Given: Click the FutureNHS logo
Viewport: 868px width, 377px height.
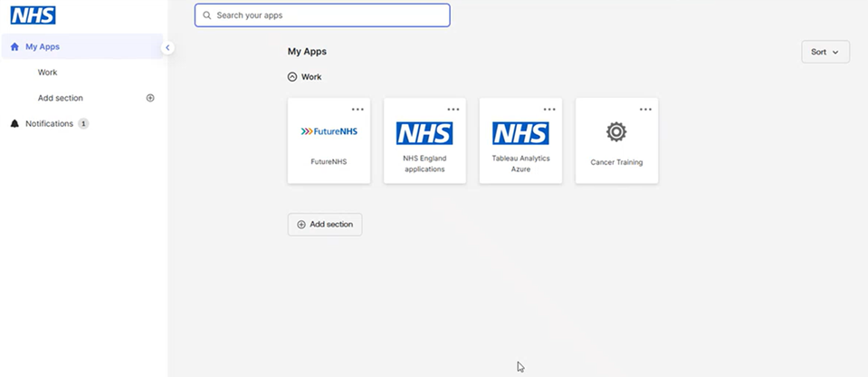Looking at the screenshot, I should [x=329, y=131].
